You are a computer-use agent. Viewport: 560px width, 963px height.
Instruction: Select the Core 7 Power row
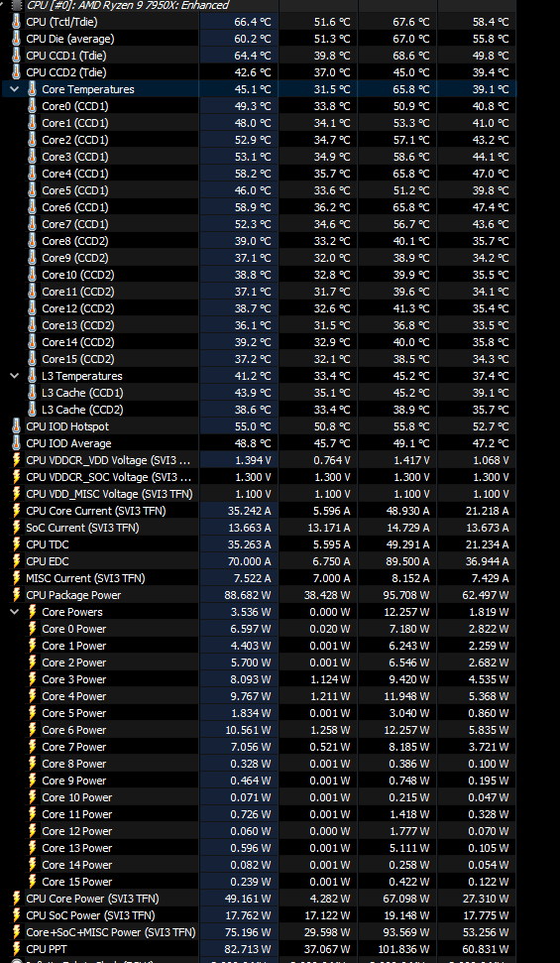258,747
